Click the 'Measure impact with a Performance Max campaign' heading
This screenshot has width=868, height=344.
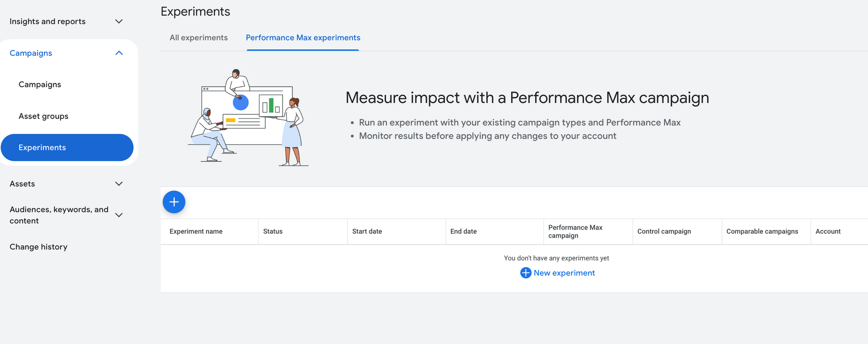[527, 98]
